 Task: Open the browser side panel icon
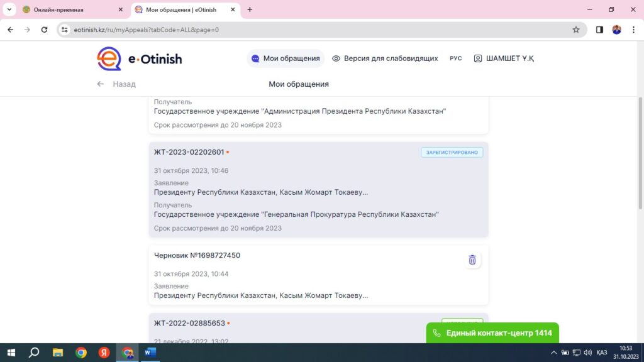[599, 30]
